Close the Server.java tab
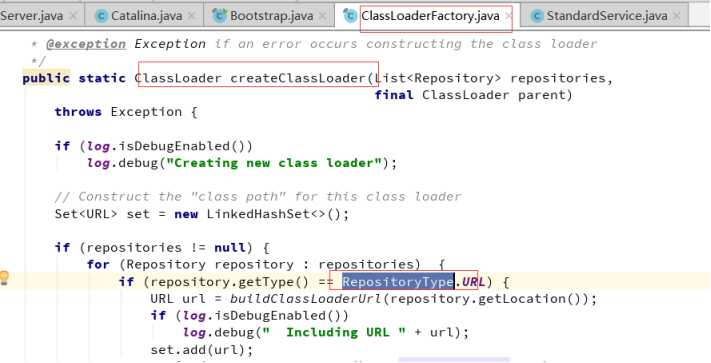 73,16
